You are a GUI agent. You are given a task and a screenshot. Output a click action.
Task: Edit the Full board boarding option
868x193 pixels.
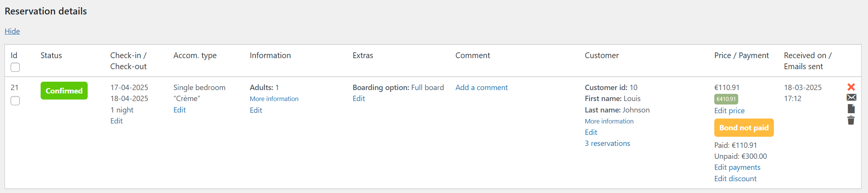pyautogui.click(x=359, y=98)
